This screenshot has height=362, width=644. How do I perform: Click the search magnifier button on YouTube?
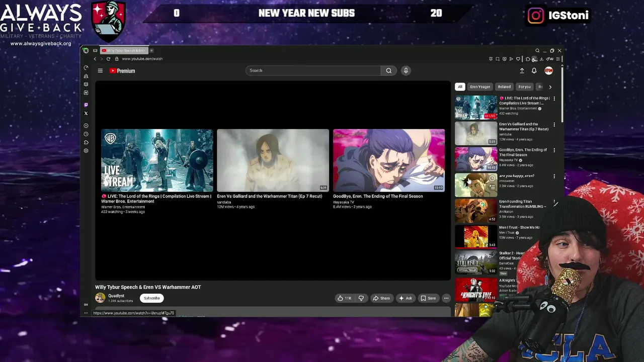pos(388,70)
